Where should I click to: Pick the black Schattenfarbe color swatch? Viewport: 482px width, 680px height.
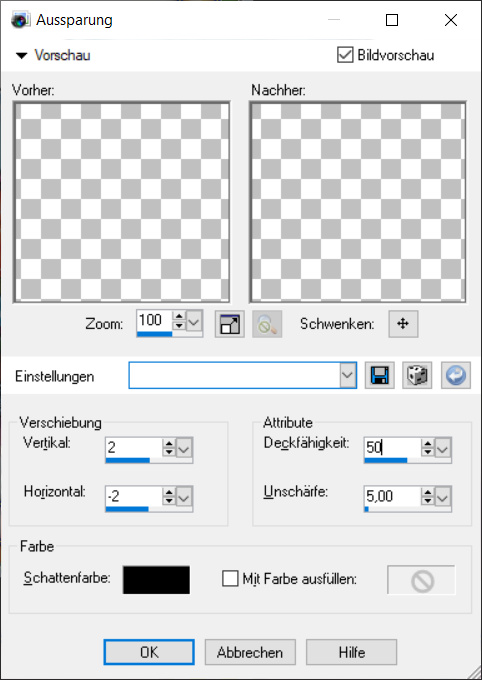(x=156, y=580)
